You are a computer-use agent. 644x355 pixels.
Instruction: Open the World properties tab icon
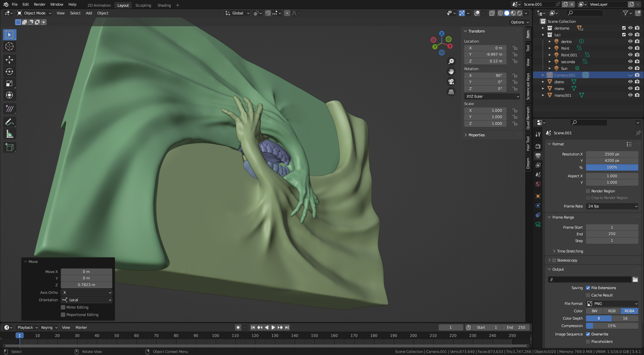538,184
